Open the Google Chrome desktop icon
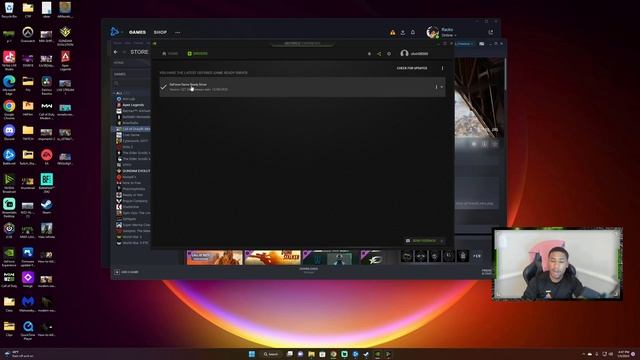640x360 pixels. click(x=9, y=109)
